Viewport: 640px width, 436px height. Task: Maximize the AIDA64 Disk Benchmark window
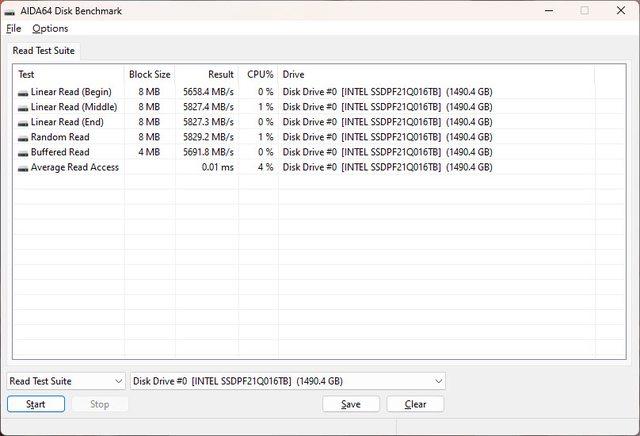click(584, 11)
